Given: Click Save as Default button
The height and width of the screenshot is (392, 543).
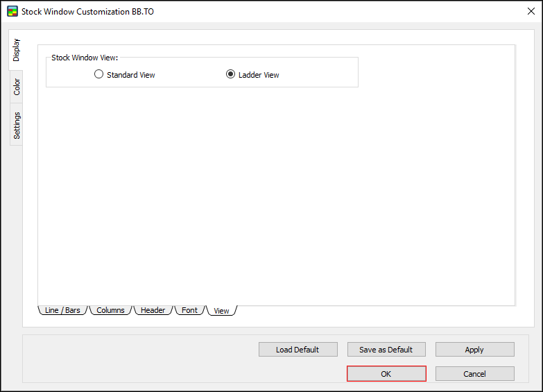Looking at the screenshot, I should (x=386, y=350).
